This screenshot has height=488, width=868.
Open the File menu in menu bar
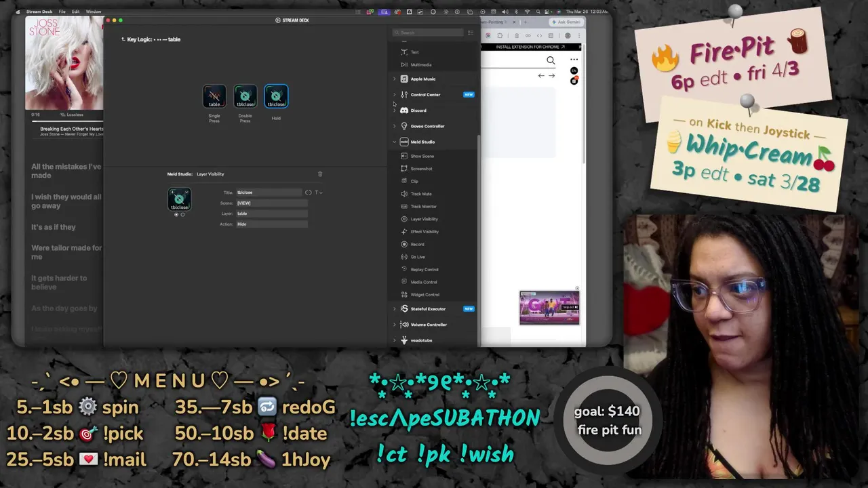tap(62, 12)
